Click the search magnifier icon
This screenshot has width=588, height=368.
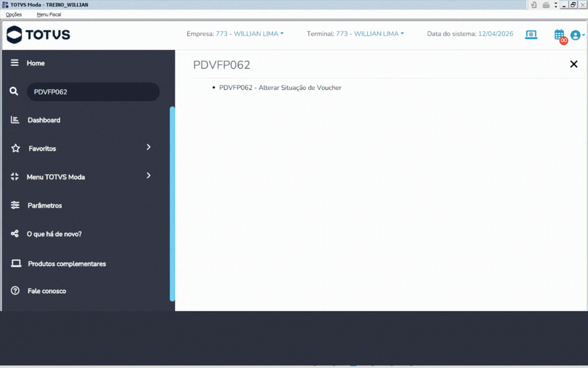pyautogui.click(x=14, y=91)
